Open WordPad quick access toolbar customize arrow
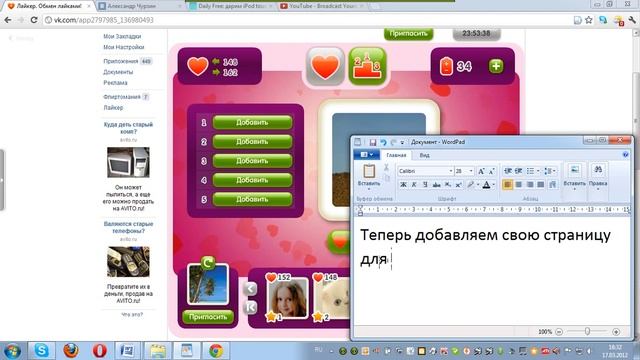 click(402, 142)
